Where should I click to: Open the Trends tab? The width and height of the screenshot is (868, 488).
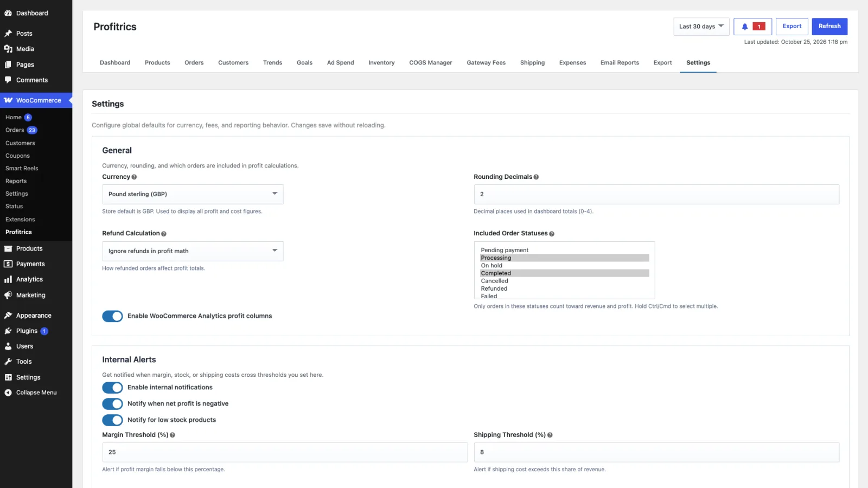click(x=272, y=63)
